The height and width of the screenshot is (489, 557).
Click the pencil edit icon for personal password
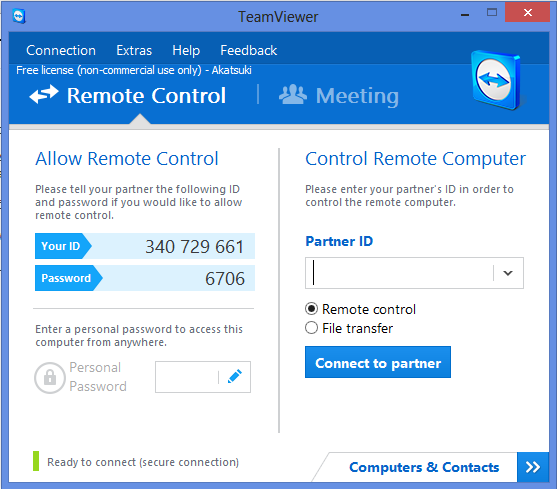pos(234,376)
